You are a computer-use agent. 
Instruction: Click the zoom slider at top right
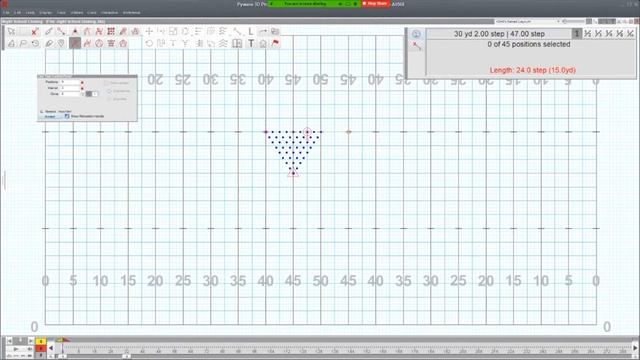[574, 21]
